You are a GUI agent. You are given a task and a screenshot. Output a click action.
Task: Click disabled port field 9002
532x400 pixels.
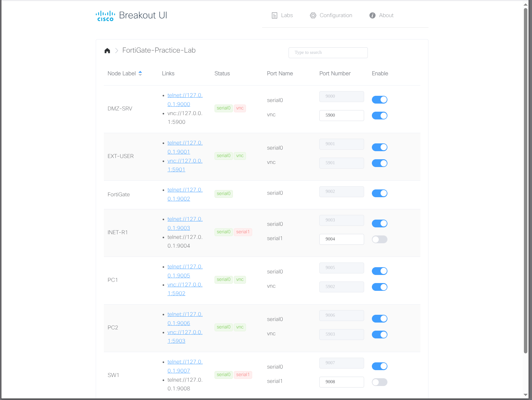pos(341,192)
